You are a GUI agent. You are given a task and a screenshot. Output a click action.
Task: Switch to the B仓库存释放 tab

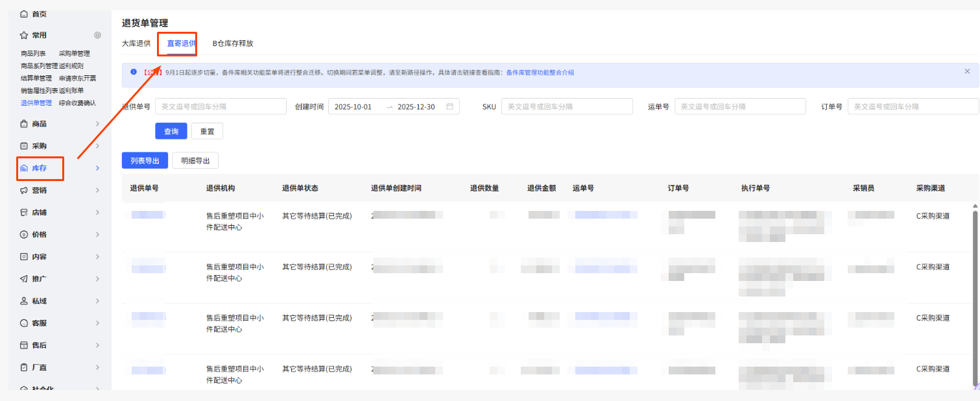coord(233,43)
